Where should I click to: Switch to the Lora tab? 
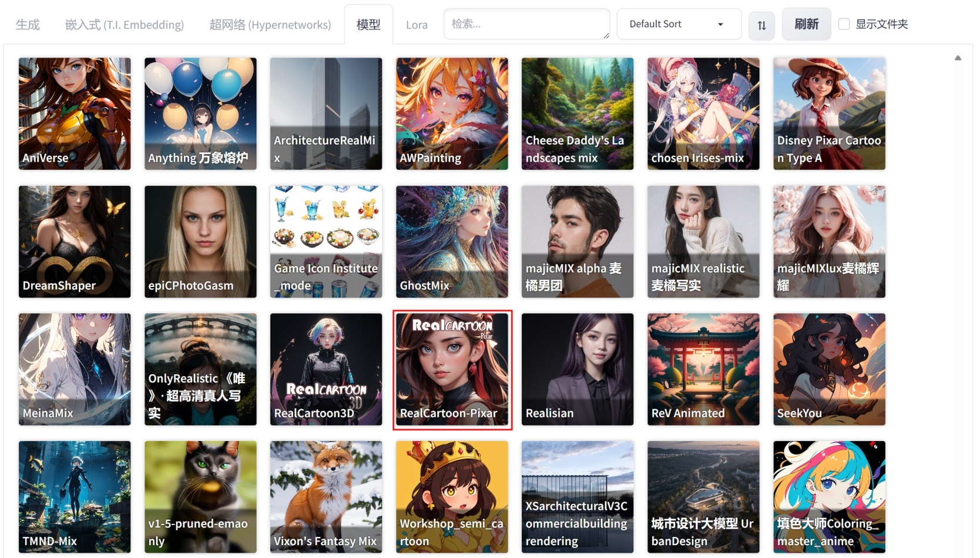[417, 25]
